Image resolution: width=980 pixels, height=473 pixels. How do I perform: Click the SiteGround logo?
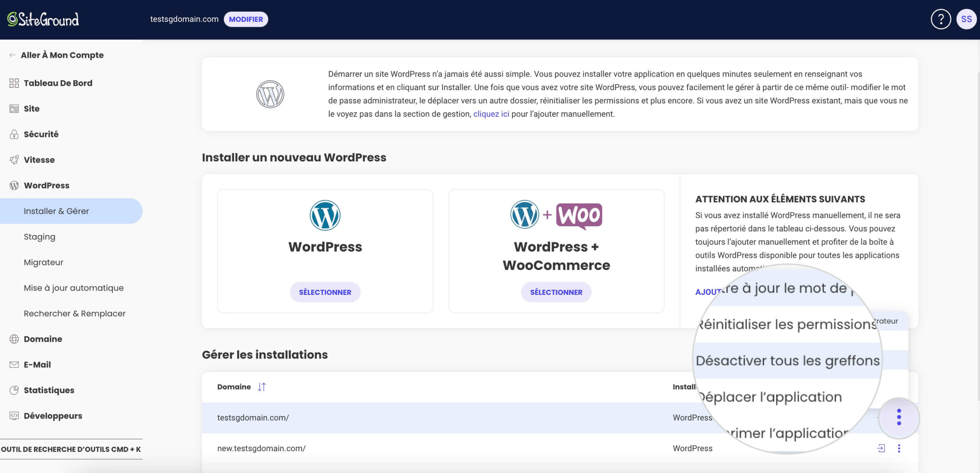[x=43, y=19]
